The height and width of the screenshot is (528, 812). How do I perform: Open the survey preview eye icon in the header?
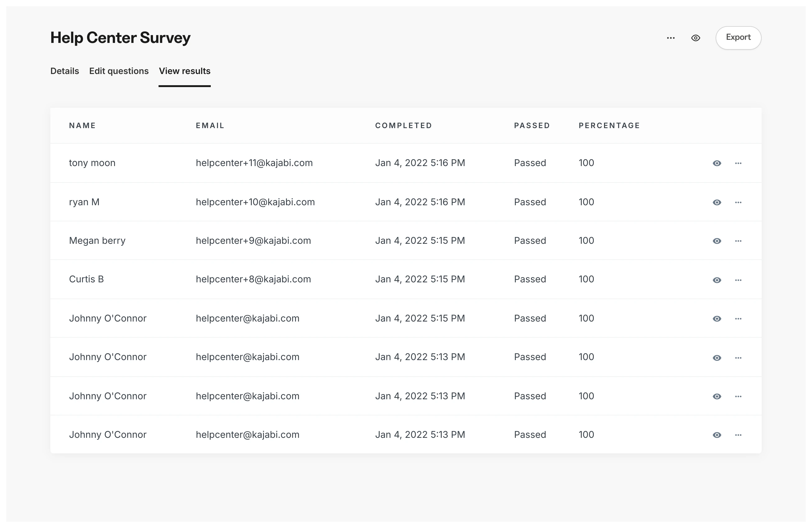pos(696,38)
